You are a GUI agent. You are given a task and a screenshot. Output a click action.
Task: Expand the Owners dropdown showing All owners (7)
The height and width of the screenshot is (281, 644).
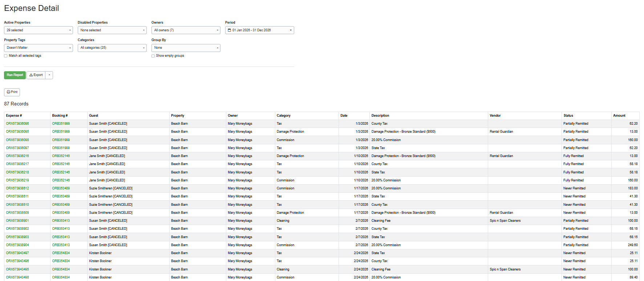coord(186,30)
